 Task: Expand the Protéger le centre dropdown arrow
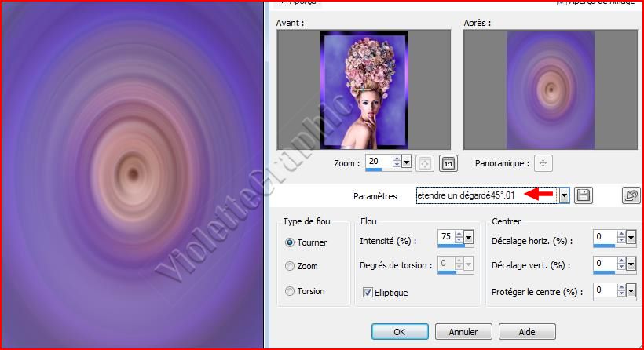(631, 291)
